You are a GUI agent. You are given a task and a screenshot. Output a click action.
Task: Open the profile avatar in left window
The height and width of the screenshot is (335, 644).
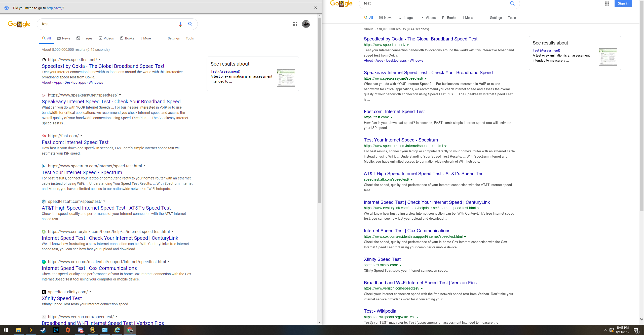click(x=306, y=24)
